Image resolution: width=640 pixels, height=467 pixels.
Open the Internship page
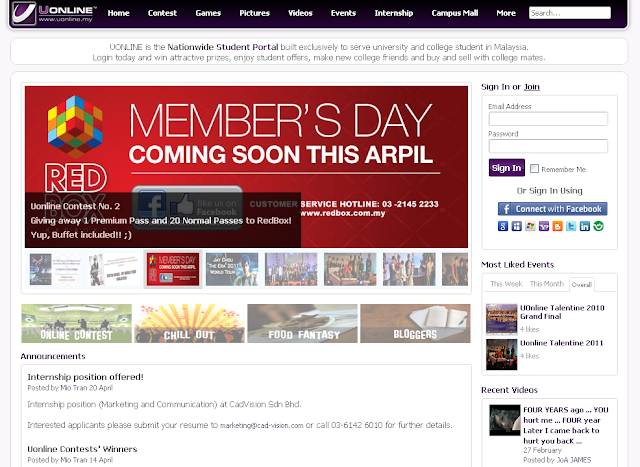(394, 13)
